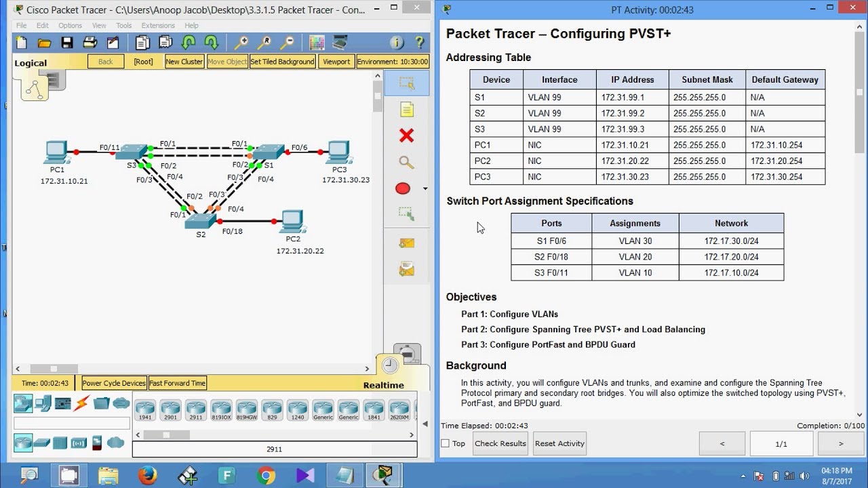Screen dimensions: 868x488
Task: Reset workspace zoom level
Action: (264, 43)
